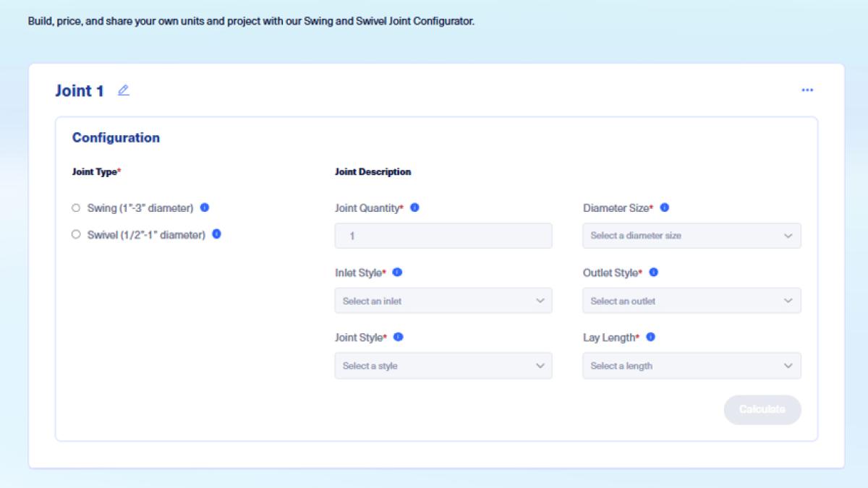Click the info icon beside Joint Style
Viewport: 868px width, 488px height.
pos(398,337)
